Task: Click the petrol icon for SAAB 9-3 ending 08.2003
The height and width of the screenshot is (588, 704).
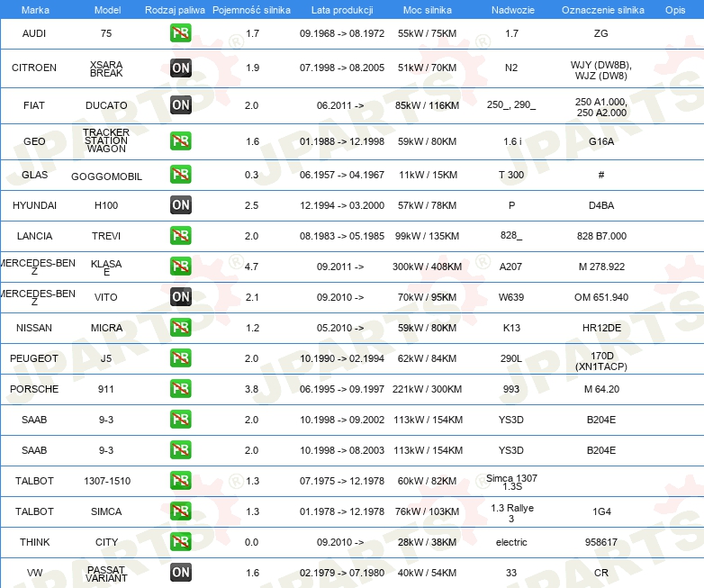Action: click(x=180, y=449)
